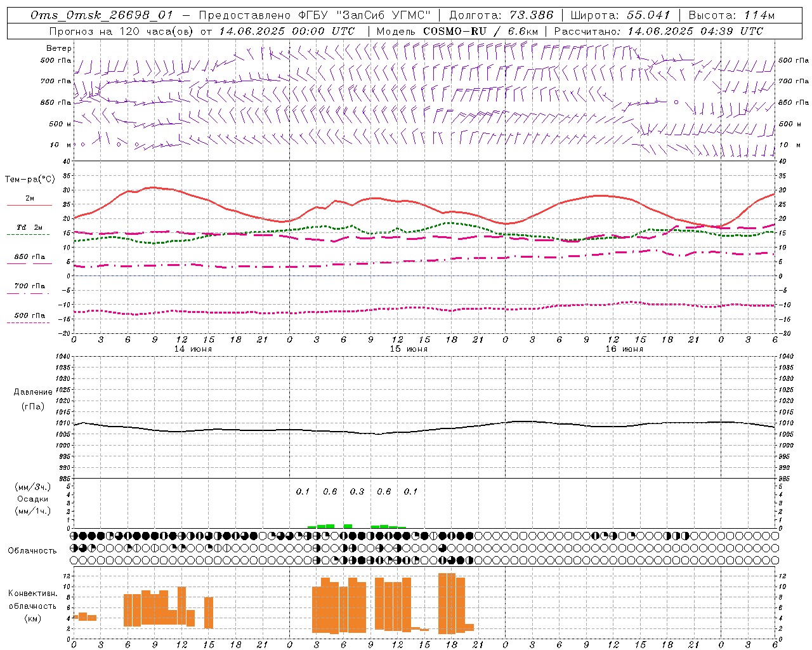Click the 'Осадки' precipitation label
812x650 pixels.
coord(33,499)
